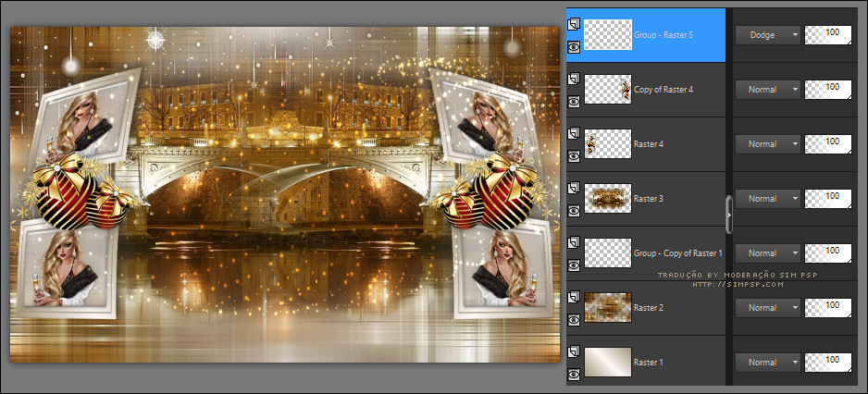This screenshot has height=394, width=868.
Task: Click opacity slider of Group - Raster 5
Action: click(x=828, y=34)
